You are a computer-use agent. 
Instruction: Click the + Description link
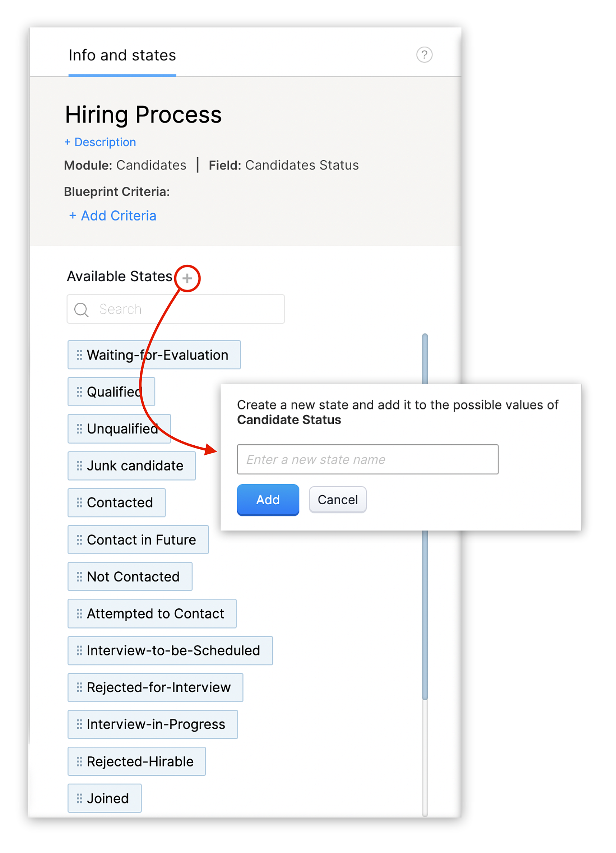[x=100, y=142]
